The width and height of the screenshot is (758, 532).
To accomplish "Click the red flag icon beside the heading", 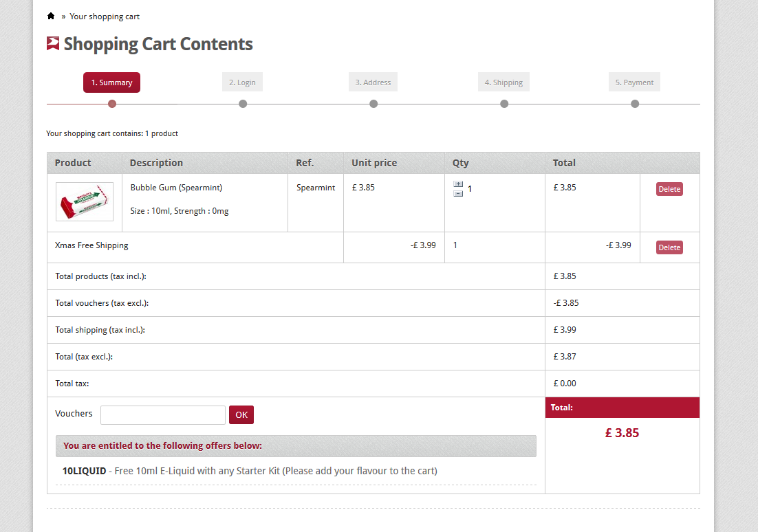I will click(x=53, y=44).
